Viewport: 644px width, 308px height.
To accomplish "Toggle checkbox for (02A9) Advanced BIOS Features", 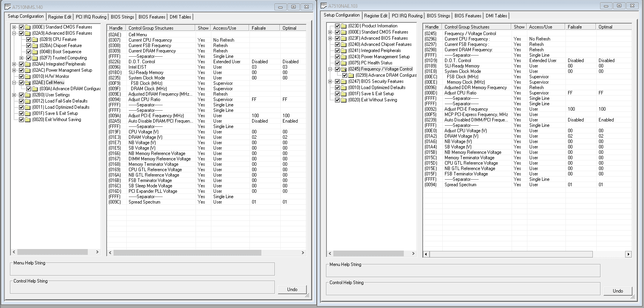I will [22, 33].
